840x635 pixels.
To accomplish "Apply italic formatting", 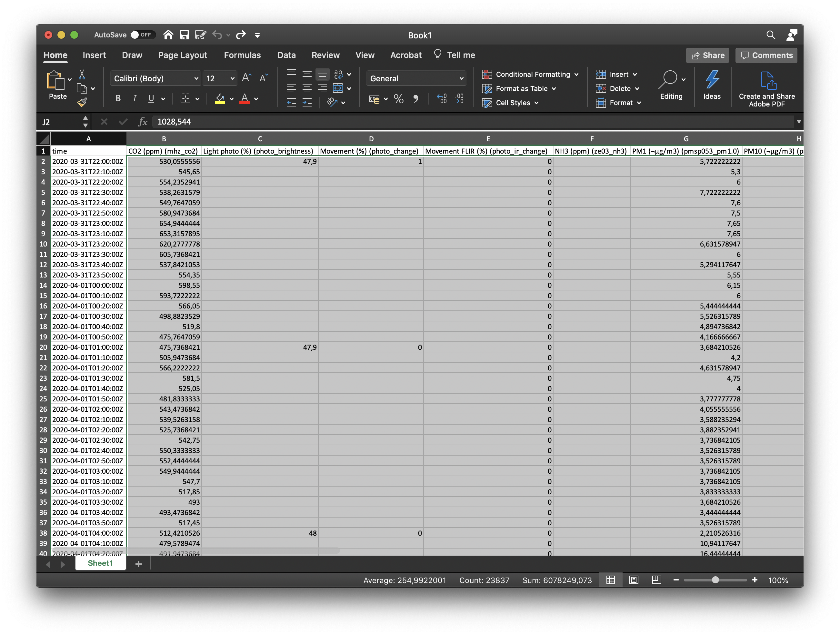I will 135,98.
